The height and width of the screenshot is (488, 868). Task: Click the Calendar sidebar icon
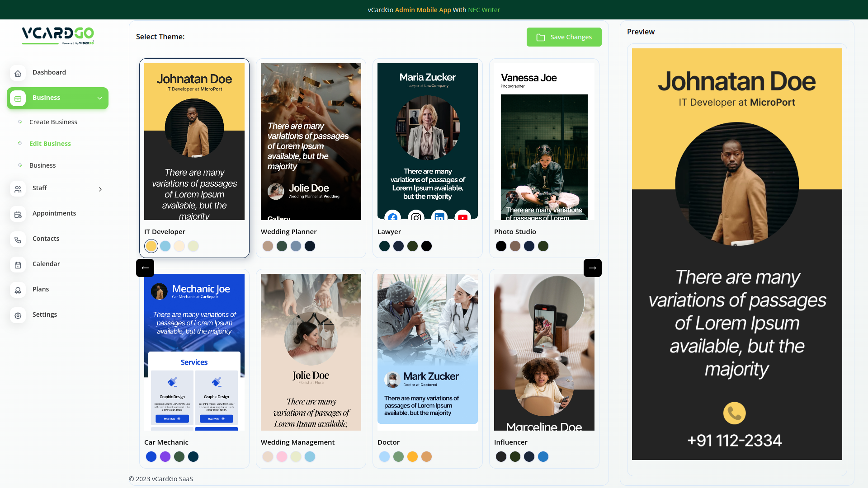point(18,265)
